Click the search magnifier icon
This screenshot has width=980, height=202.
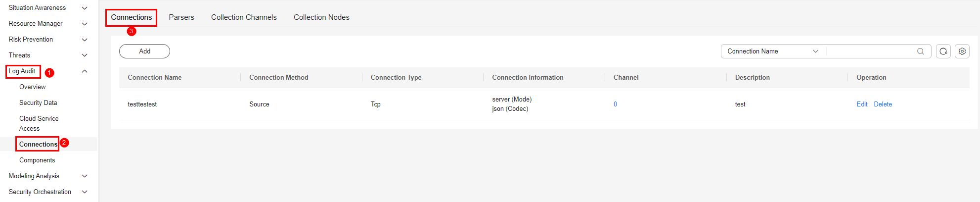920,51
